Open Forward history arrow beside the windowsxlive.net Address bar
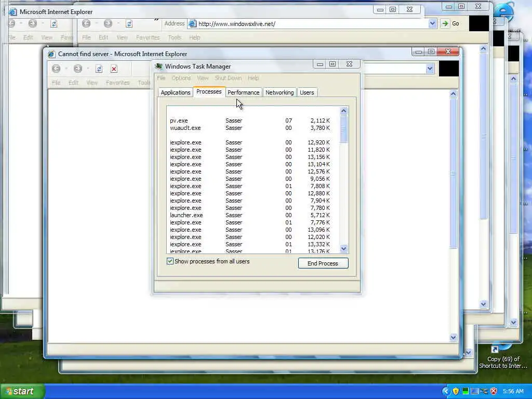Viewport: 532px width, 399px height. pos(118,23)
